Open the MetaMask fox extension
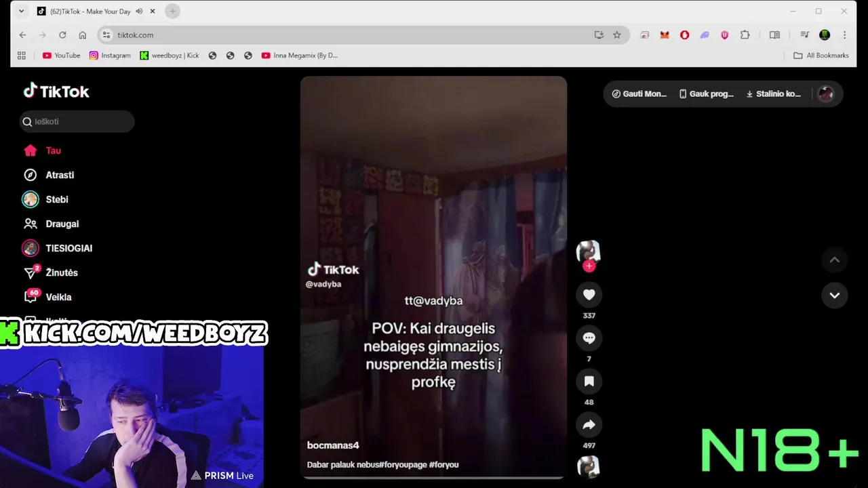The width and height of the screenshot is (868, 488). 665,35
